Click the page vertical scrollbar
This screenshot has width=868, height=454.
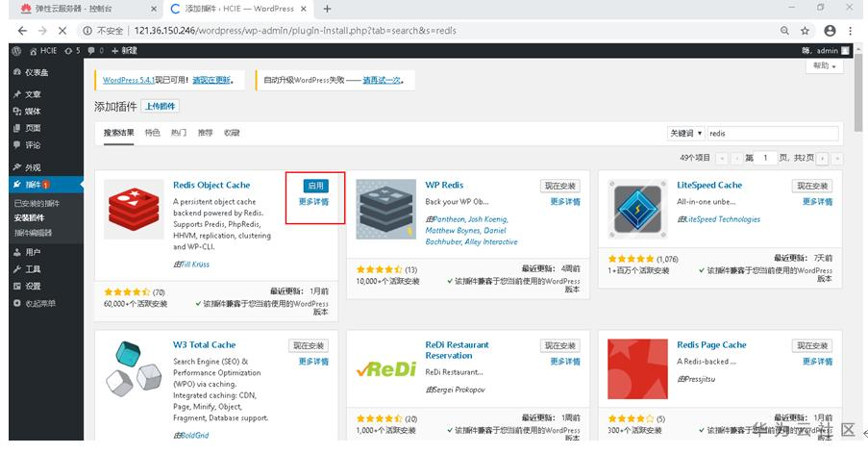click(857, 93)
